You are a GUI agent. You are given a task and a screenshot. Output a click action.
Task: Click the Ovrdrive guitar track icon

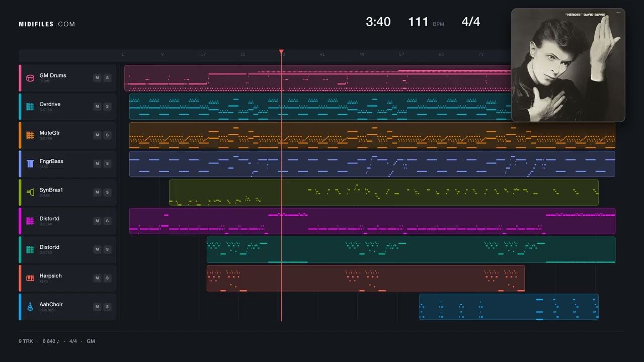(30, 107)
